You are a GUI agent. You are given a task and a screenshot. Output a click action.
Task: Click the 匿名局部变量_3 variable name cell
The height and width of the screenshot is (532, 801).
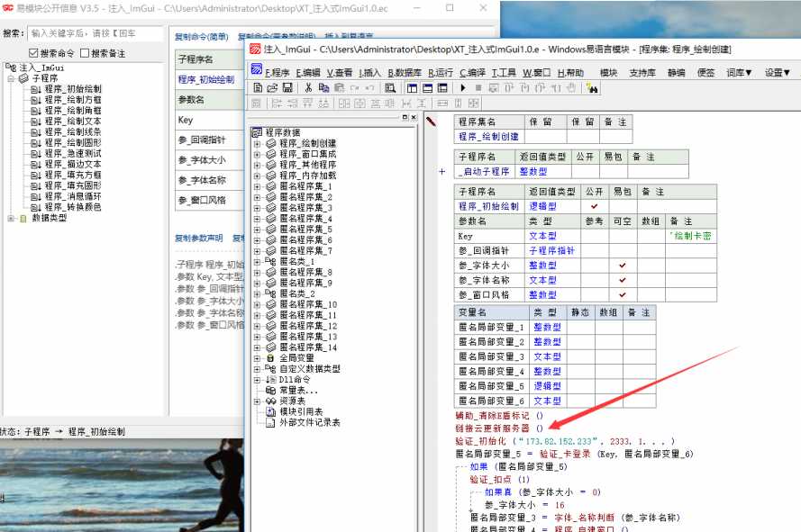491,356
